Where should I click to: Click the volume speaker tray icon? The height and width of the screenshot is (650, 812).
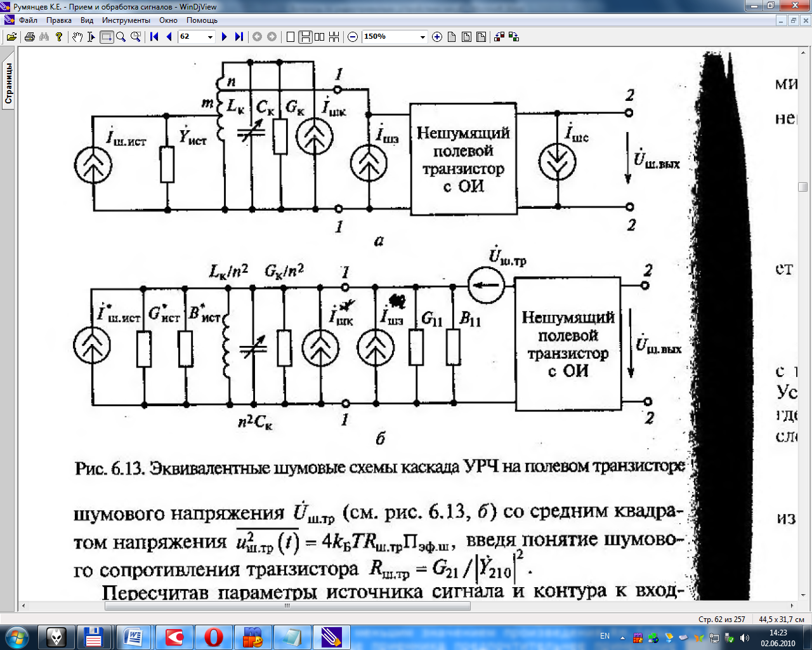pos(744,637)
